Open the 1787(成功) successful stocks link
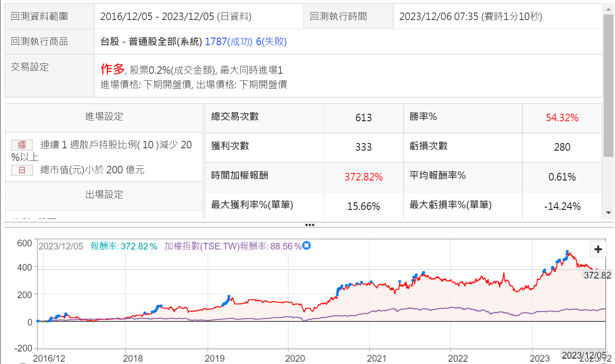Screen dimensions: 615x364 228,42
